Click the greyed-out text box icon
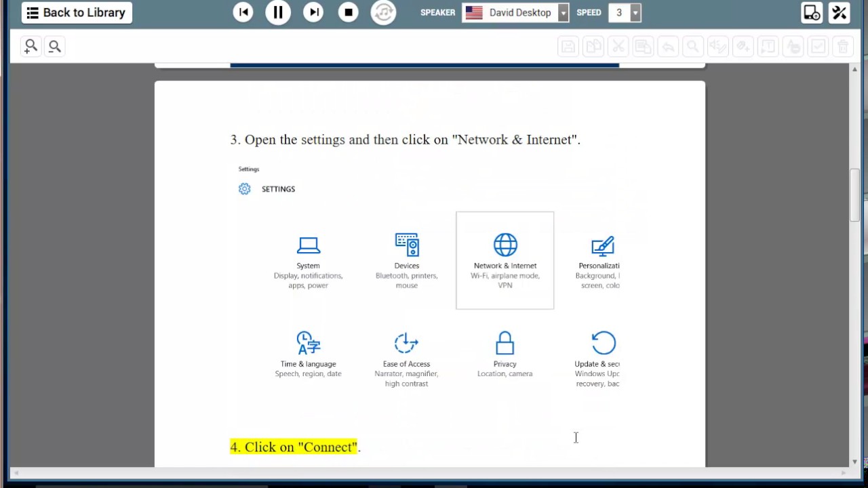This screenshot has height=488, width=868. click(x=768, y=46)
